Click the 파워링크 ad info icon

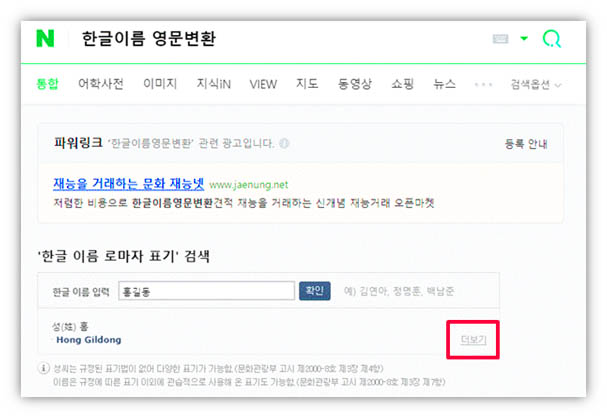point(285,144)
